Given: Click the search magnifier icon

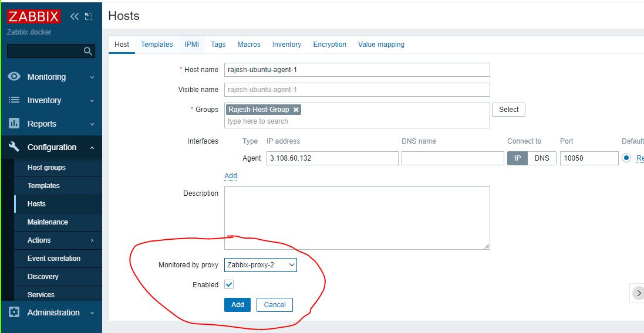Looking at the screenshot, I should coord(88,52).
